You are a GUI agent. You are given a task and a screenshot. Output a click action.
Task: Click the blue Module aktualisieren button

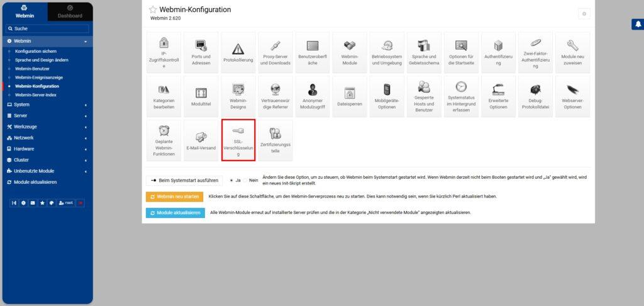(x=175, y=213)
